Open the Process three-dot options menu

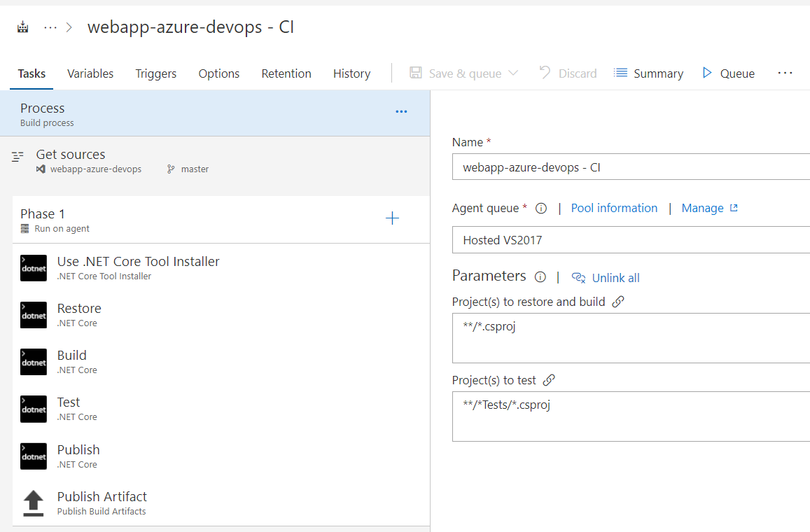[x=401, y=111]
